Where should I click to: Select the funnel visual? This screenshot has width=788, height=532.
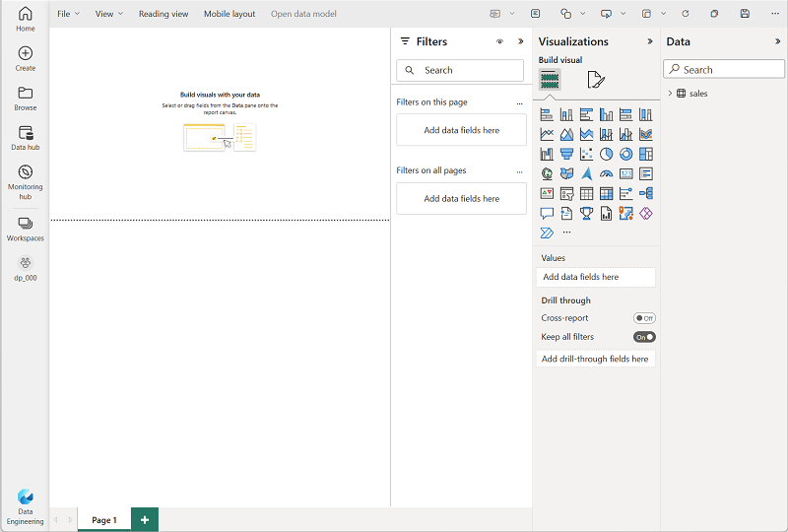[566, 154]
